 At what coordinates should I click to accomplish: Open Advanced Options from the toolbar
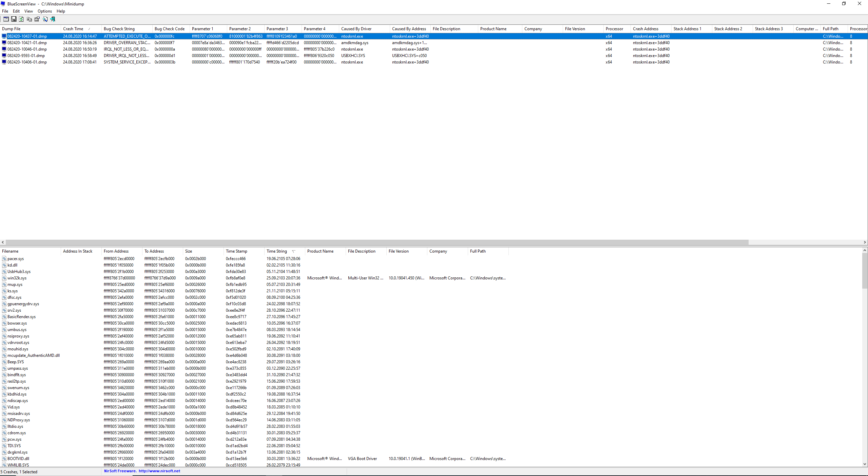pos(6,19)
